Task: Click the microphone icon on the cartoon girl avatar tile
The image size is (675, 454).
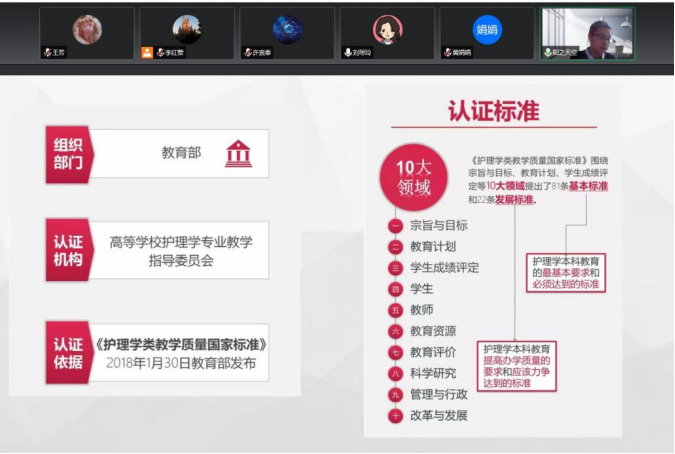Action: click(347, 52)
